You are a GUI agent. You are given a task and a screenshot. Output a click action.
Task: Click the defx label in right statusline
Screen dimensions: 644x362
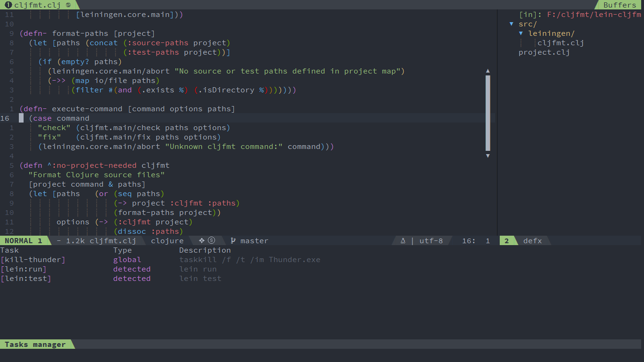pyautogui.click(x=532, y=240)
